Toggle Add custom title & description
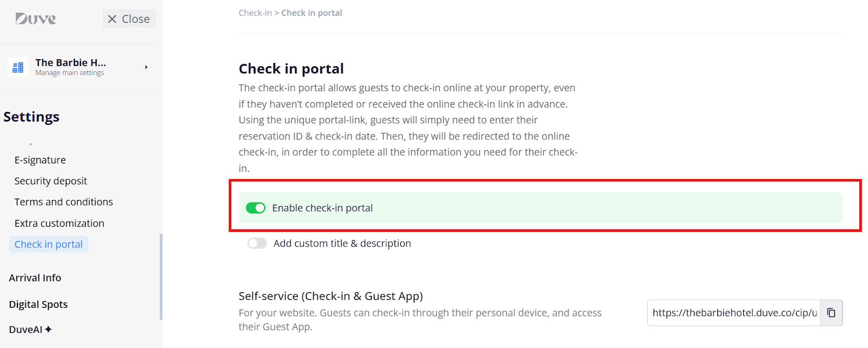This screenshot has width=868, height=348. pyautogui.click(x=257, y=243)
